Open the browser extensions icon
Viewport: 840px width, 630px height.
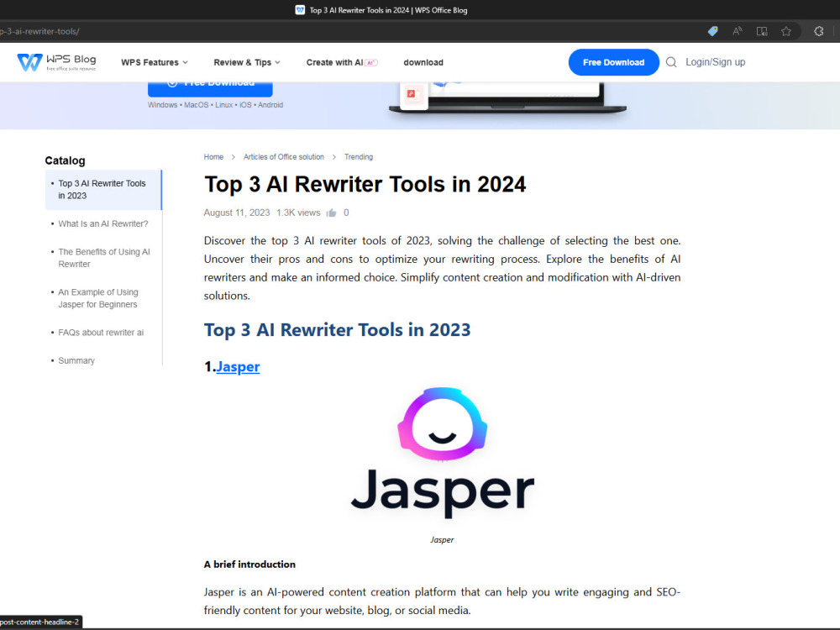(818, 31)
